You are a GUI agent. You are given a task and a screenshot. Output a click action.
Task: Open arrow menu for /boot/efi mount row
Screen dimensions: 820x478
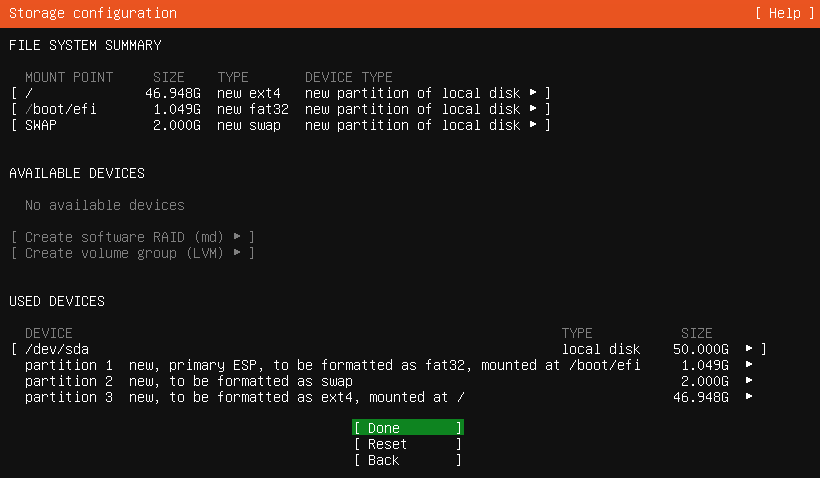pyautogui.click(x=532, y=109)
